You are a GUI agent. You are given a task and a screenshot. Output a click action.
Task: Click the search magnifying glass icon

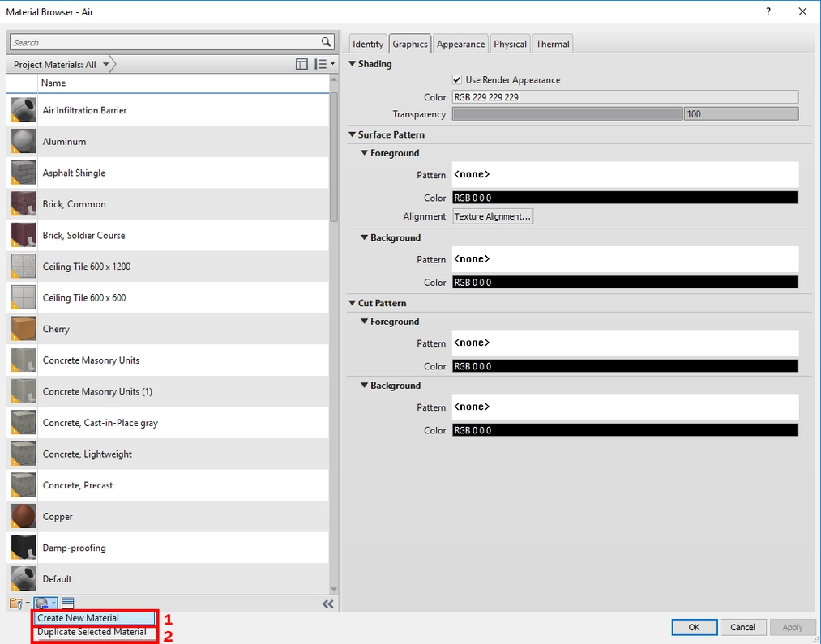point(327,41)
